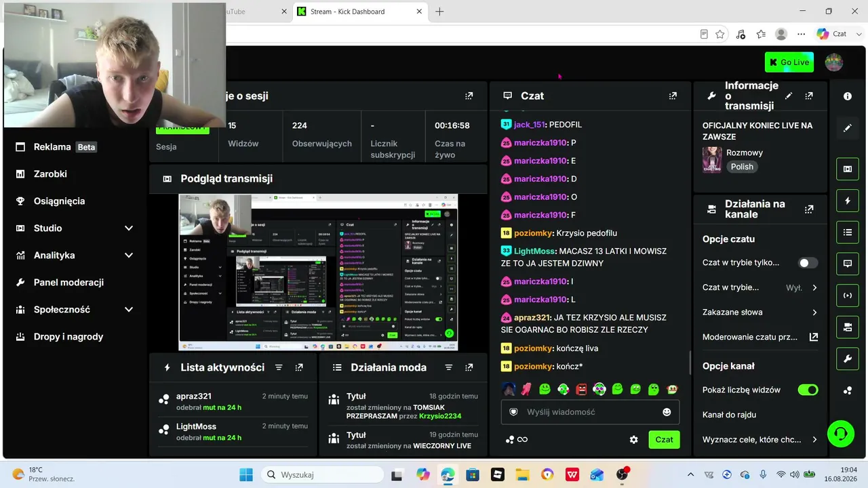Open the emoji picker in message box
Screen dimensions: 868x488
[x=667, y=412]
